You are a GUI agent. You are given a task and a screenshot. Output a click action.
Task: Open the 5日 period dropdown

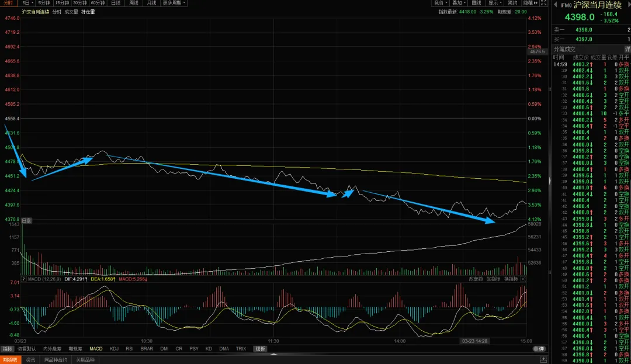pos(27,3)
